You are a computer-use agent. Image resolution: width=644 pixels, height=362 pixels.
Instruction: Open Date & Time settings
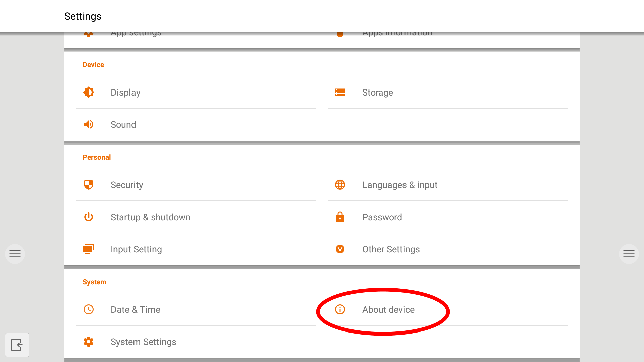tap(135, 309)
